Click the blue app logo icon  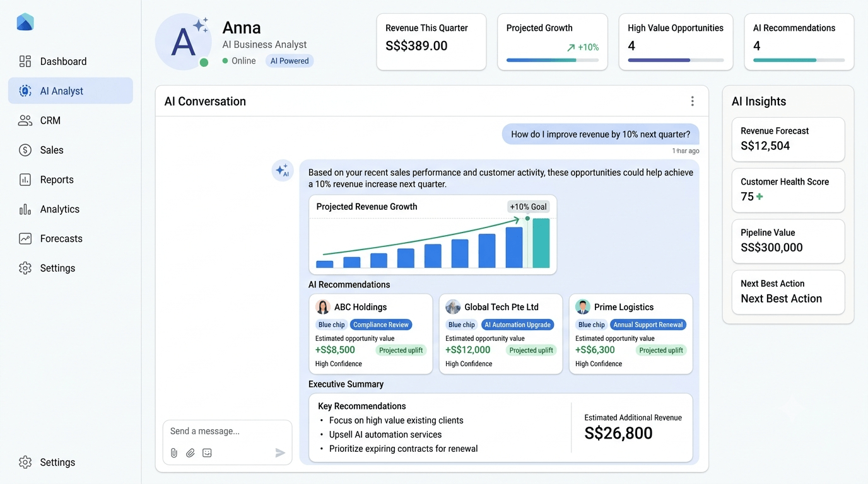pyautogui.click(x=25, y=22)
